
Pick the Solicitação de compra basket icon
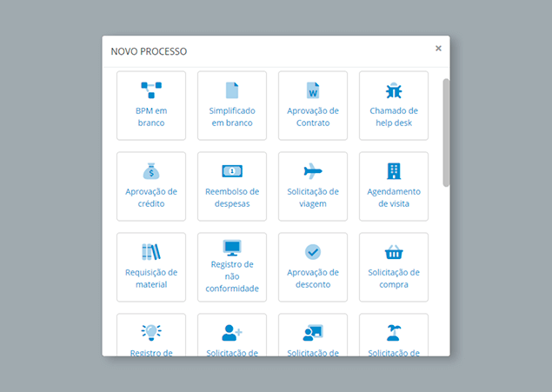[x=394, y=251]
